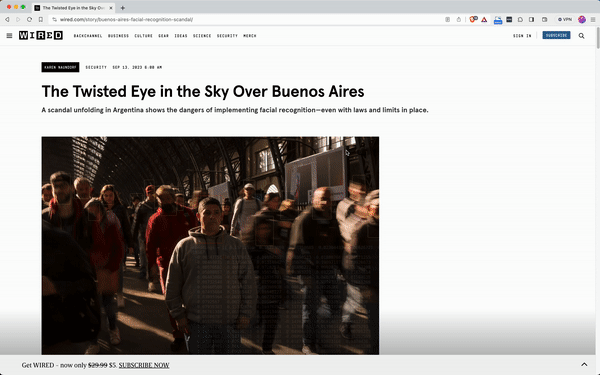
Task: Open Brave Shields lion icon
Action: (x=473, y=19)
